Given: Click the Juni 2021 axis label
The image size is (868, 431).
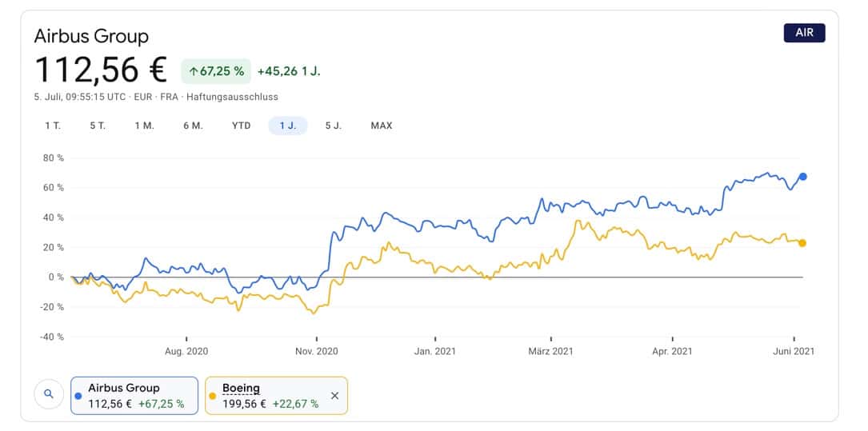Looking at the screenshot, I should pyautogui.click(x=794, y=351).
